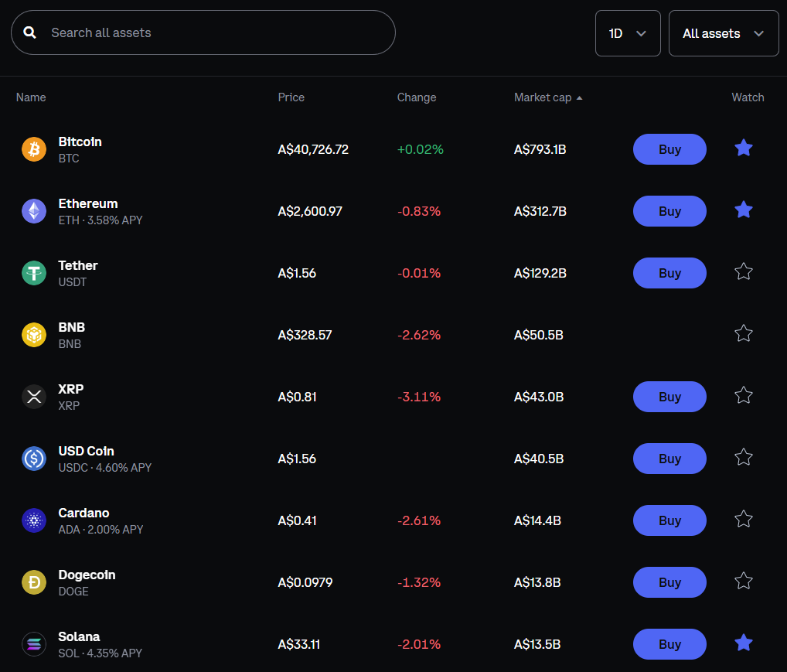Screen dimensions: 787x672
Task: Buy USD Coin
Action: pos(669,459)
